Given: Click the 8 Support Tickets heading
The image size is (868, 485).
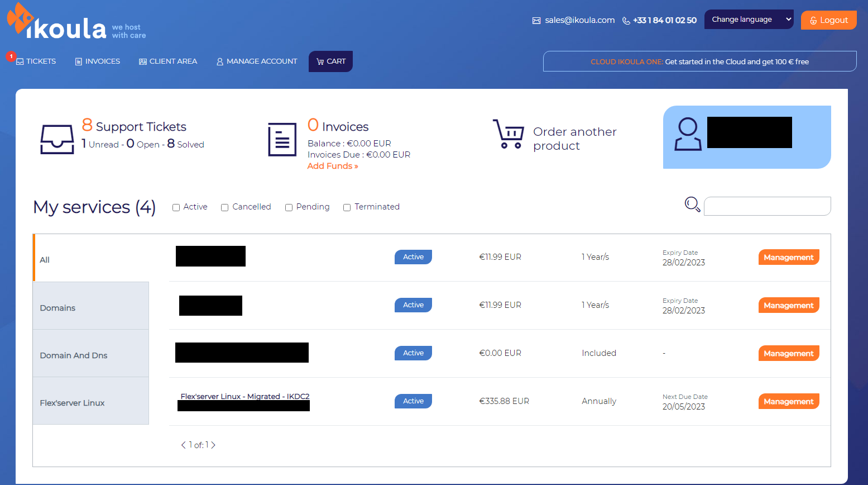Looking at the screenshot, I should (x=134, y=126).
